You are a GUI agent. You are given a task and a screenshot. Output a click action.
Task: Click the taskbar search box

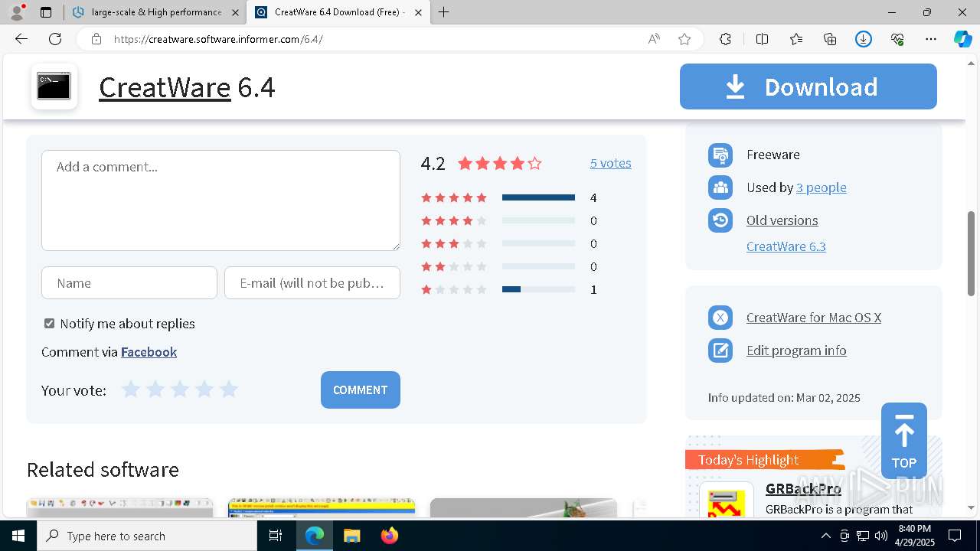(x=147, y=536)
